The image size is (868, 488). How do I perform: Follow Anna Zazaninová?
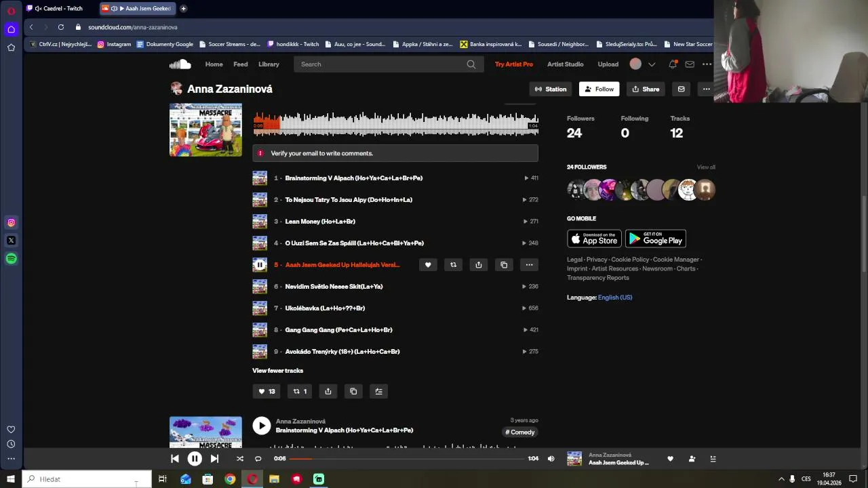click(599, 89)
